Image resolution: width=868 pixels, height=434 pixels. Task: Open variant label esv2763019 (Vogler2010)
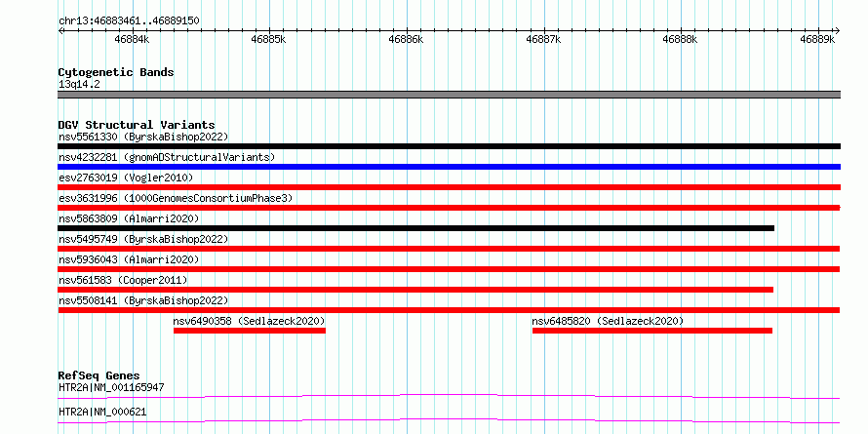tap(126, 178)
